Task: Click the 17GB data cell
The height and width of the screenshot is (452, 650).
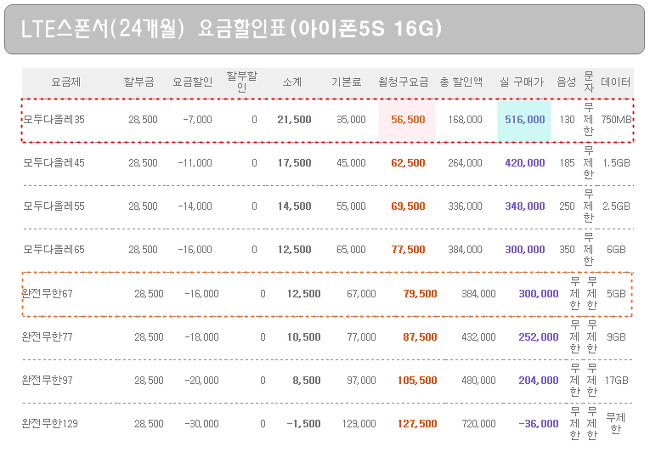Action: coord(616,380)
